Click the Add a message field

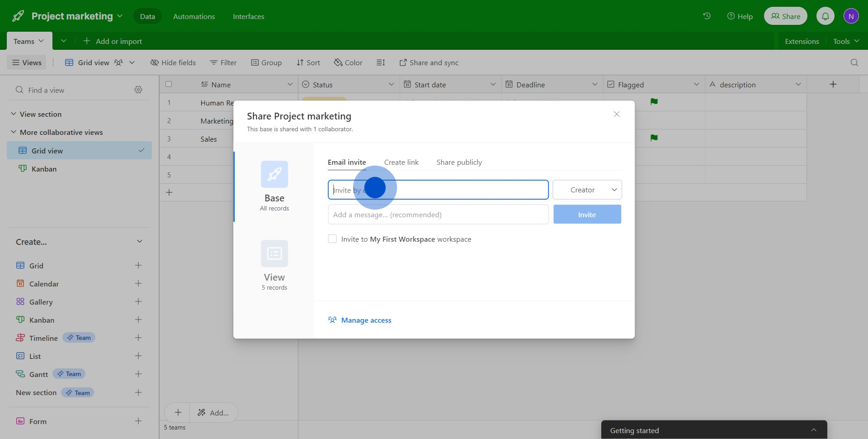pos(438,215)
